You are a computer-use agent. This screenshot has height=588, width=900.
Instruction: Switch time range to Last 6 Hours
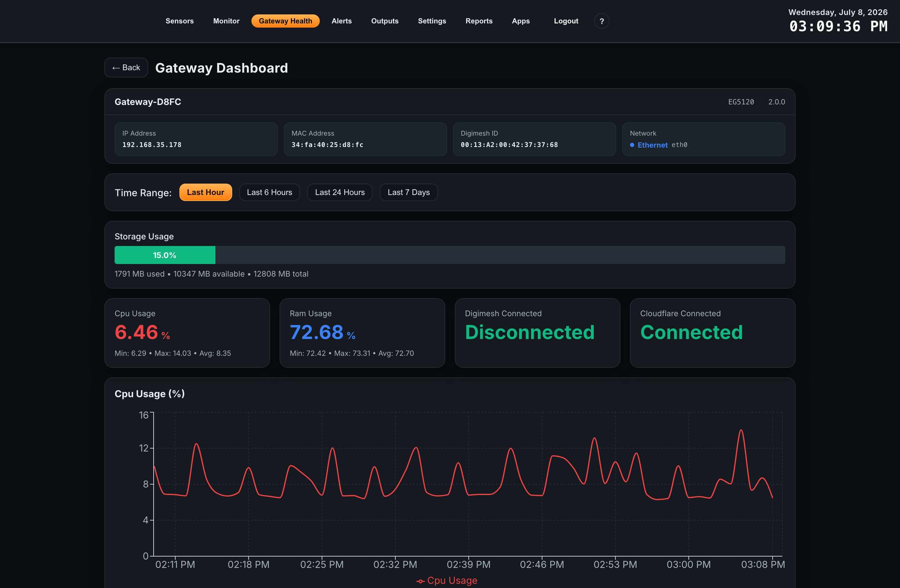(x=269, y=192)
